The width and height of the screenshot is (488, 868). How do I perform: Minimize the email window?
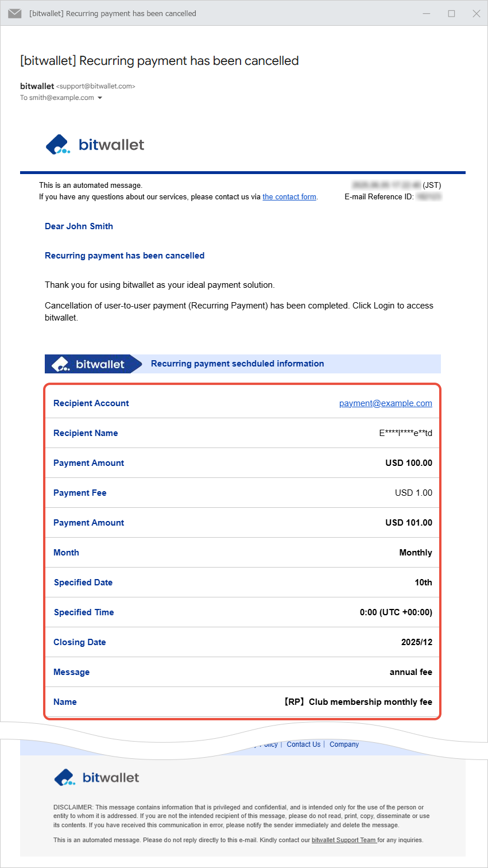pos(427,13)
